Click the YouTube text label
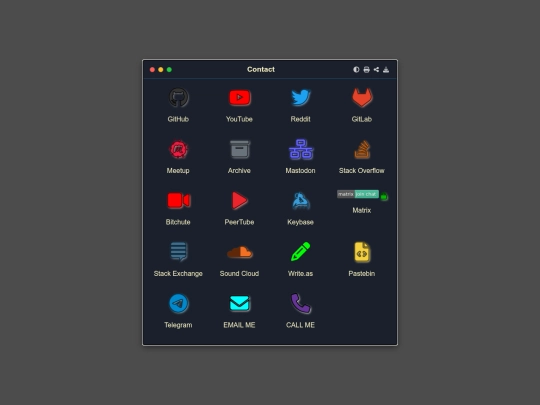This screenshot has height=405, width=540. 239,119
